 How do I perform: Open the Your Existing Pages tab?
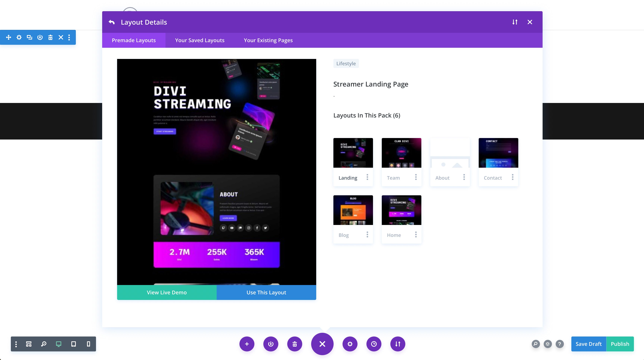click(268, 40)
